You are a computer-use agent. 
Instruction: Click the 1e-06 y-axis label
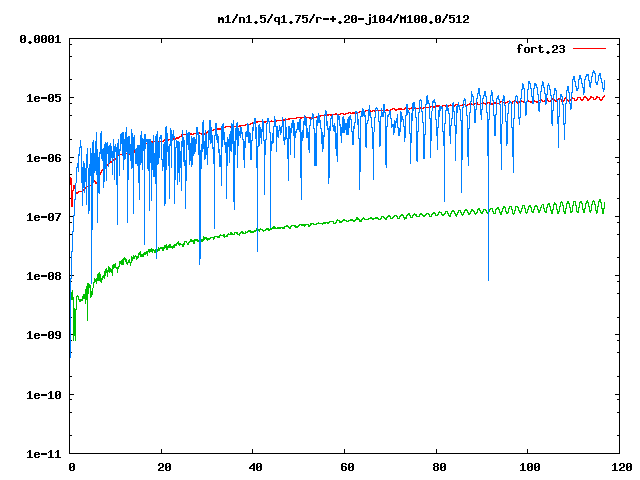click(44, 158)
